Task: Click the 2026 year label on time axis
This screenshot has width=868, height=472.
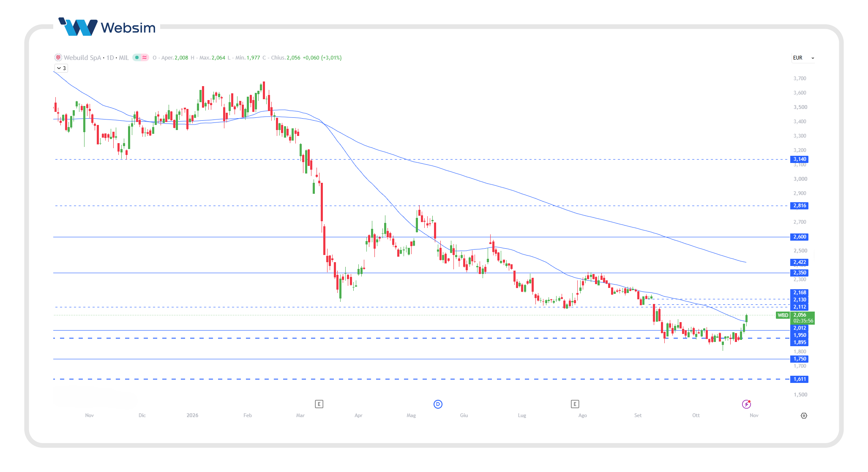Action: pos(192,415)
